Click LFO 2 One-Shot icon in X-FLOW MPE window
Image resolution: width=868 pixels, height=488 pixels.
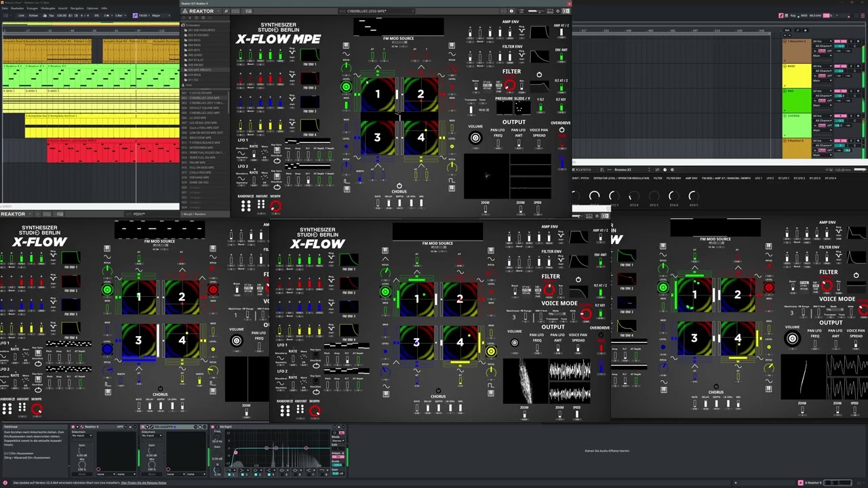point(277,187)
